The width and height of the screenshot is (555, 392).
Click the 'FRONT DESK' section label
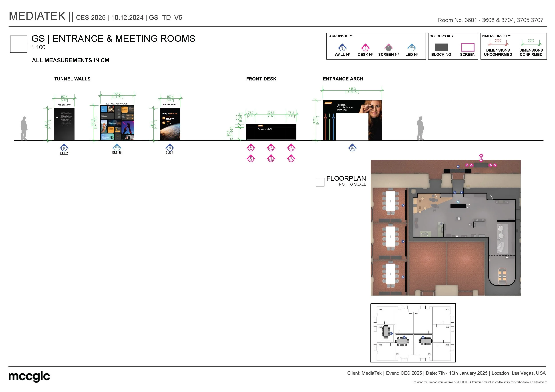point(261,79)
